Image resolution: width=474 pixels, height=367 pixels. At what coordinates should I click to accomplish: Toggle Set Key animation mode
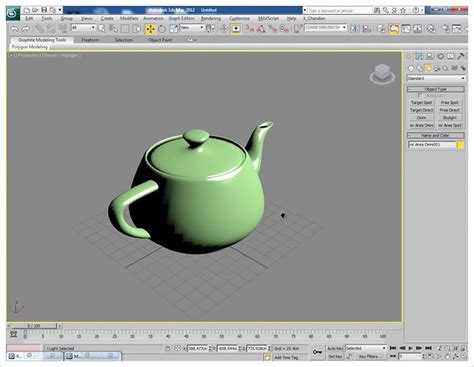click(x=335, y=356)
